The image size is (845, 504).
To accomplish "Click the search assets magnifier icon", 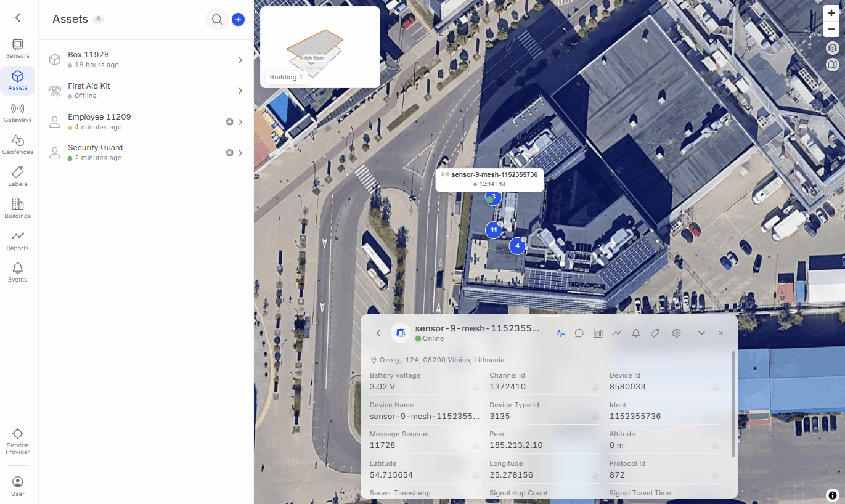I will tap(217, 20).
